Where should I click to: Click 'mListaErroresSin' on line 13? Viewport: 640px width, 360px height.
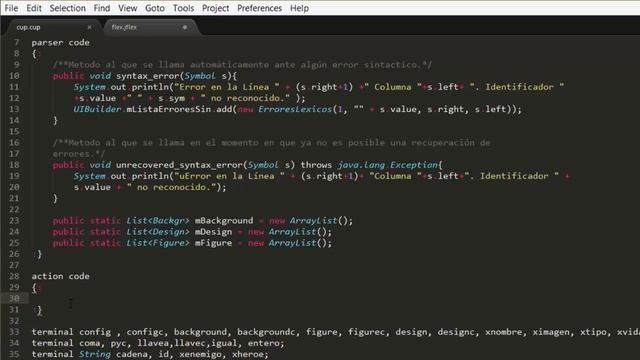[169, 109]
